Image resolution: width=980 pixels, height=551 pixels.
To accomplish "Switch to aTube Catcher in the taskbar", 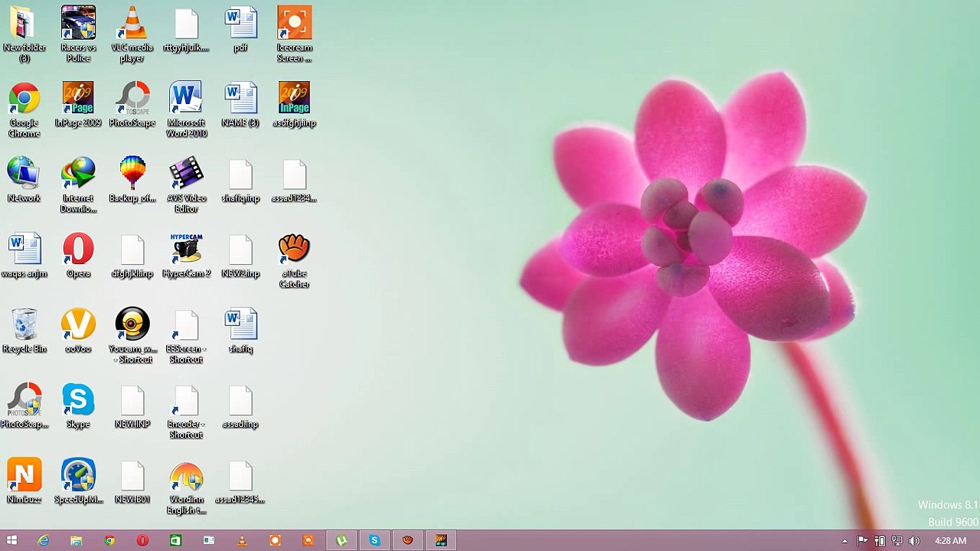I will point(407,540).
